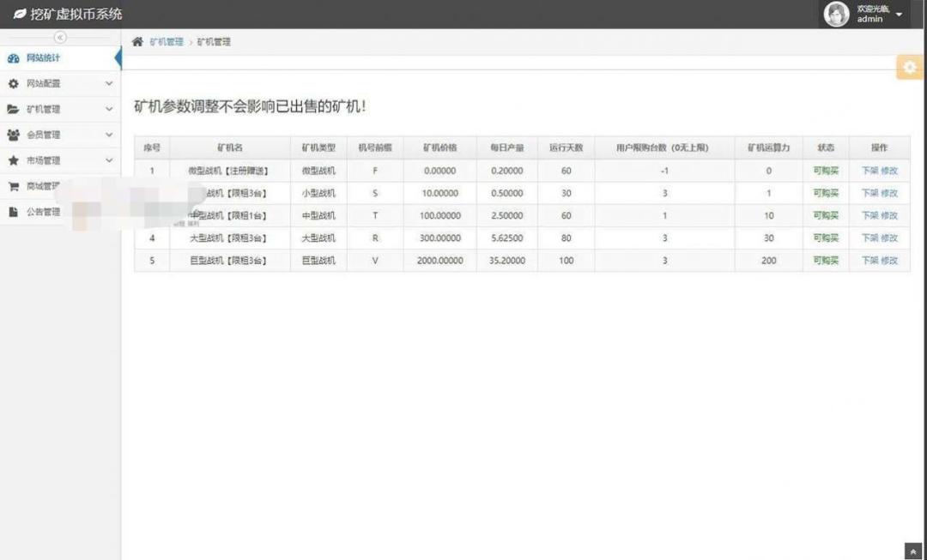The image size is (927, 560).
Task: Click the 市场管理 star icon
Action: pos(13,160)
